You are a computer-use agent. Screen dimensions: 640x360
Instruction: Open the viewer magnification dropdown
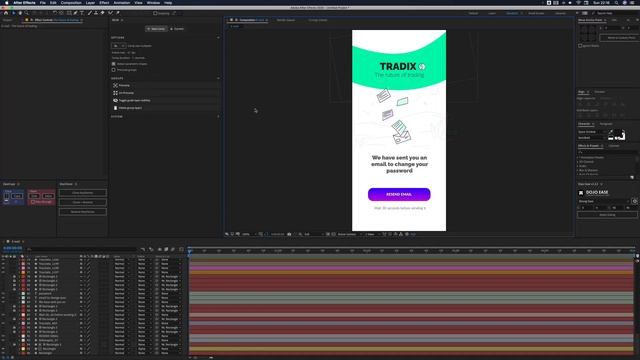(248, 234)
